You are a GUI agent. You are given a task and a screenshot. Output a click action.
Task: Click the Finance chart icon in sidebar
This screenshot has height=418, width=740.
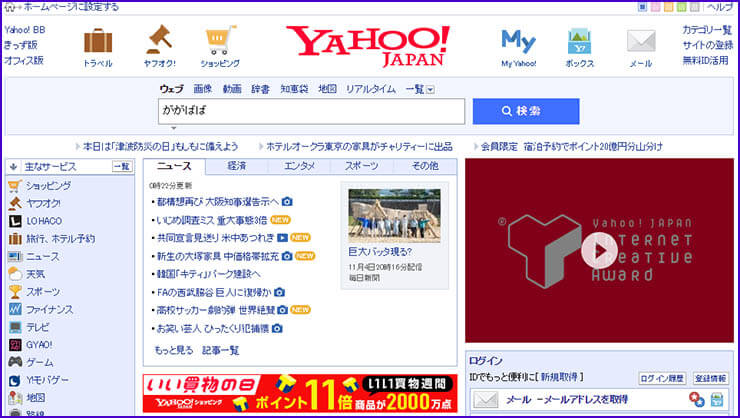15,309
